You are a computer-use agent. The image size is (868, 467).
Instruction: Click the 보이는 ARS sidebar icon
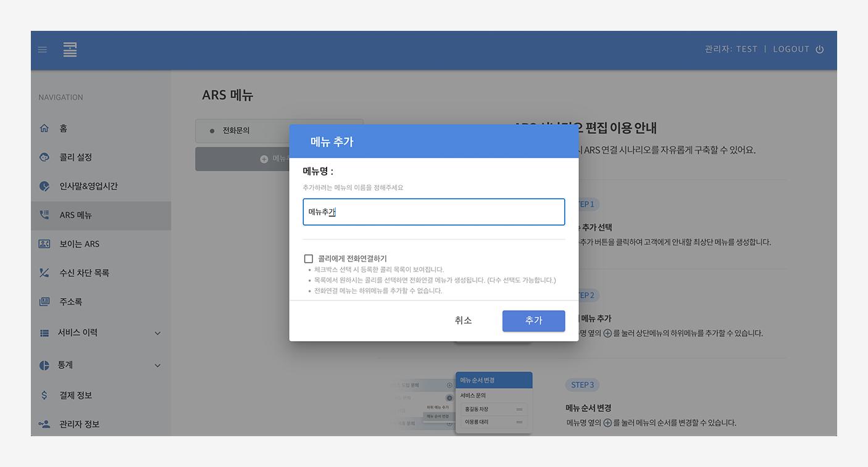pos(44,244)
